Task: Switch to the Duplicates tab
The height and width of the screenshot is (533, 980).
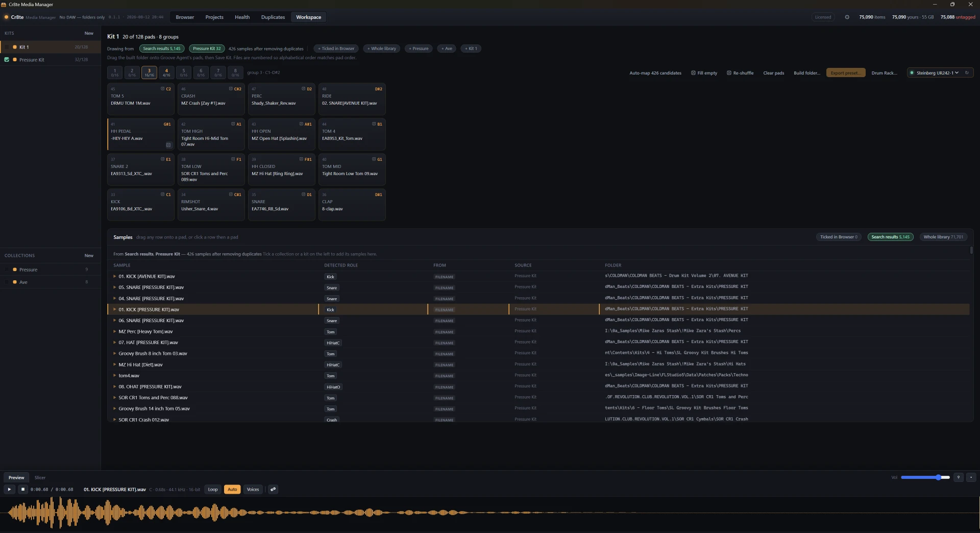Action: click(273, 17)
